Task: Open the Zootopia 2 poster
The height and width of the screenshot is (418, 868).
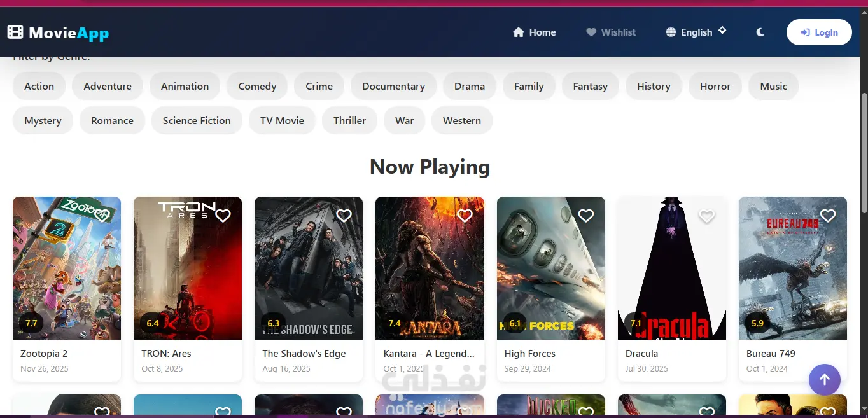Action: point(67,268)
